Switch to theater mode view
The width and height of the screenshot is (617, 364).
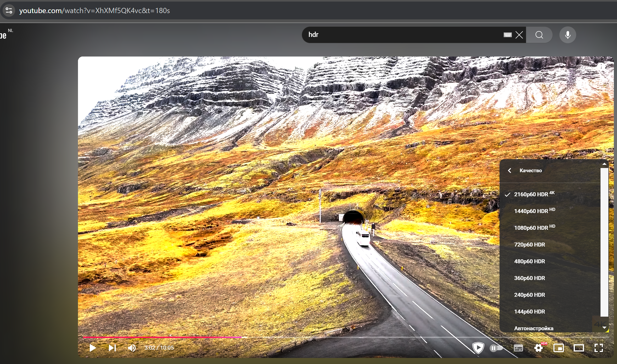point(579,348)
